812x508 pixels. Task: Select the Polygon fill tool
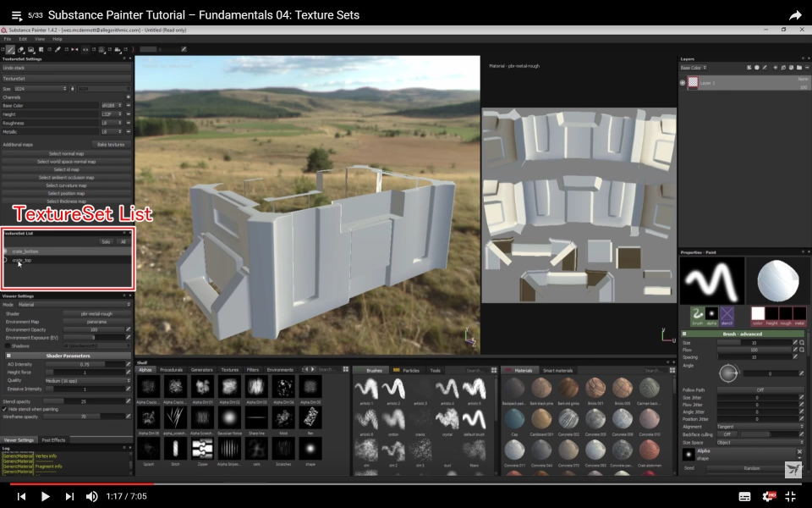coord(41,49)
